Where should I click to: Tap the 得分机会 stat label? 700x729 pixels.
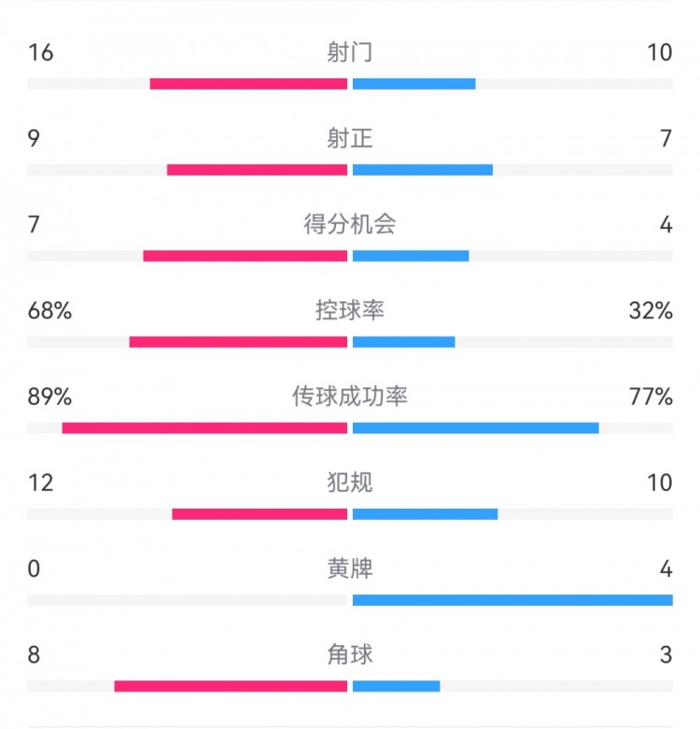(350, 225)
